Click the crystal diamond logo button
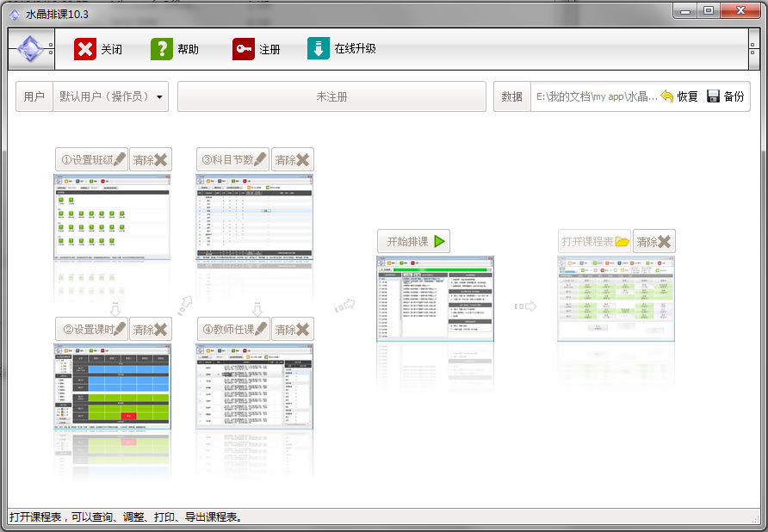This screenshot has width=768, height=532. click(x=30, y=49)
